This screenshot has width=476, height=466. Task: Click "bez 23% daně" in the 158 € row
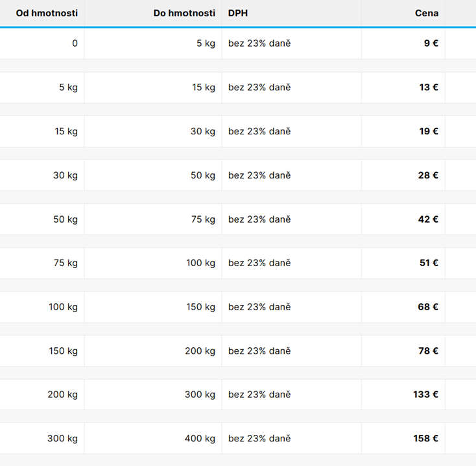pyautogui.click(x=259, y=439)
